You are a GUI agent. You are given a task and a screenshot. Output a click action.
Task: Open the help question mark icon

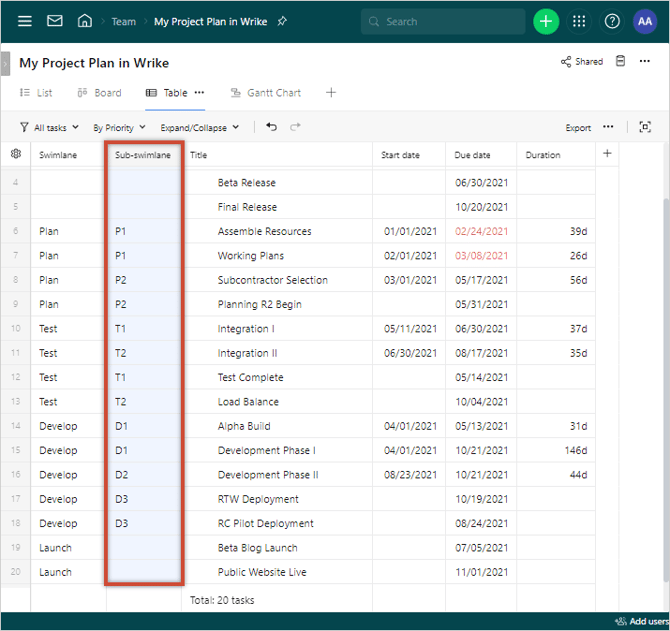612,21
